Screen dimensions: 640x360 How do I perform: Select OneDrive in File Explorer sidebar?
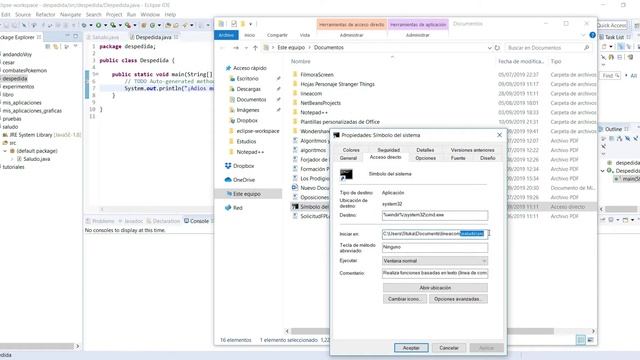point(244,180)
